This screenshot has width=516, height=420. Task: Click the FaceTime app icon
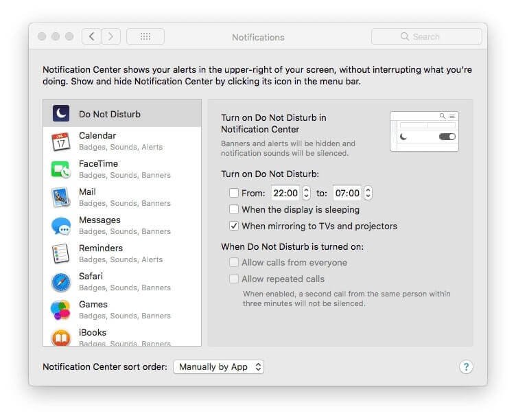[x=61, y=170]
